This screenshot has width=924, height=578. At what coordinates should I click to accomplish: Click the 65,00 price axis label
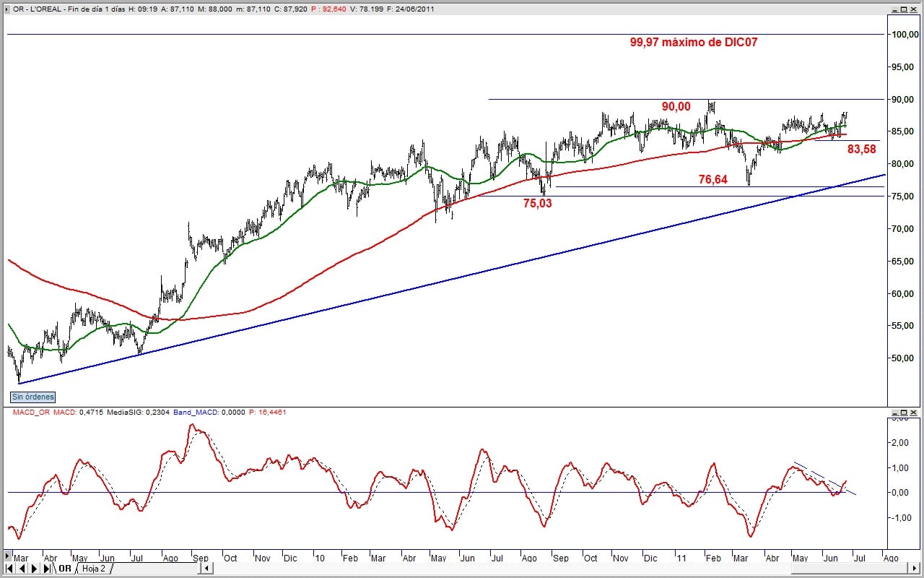click(x=903, y=261)
